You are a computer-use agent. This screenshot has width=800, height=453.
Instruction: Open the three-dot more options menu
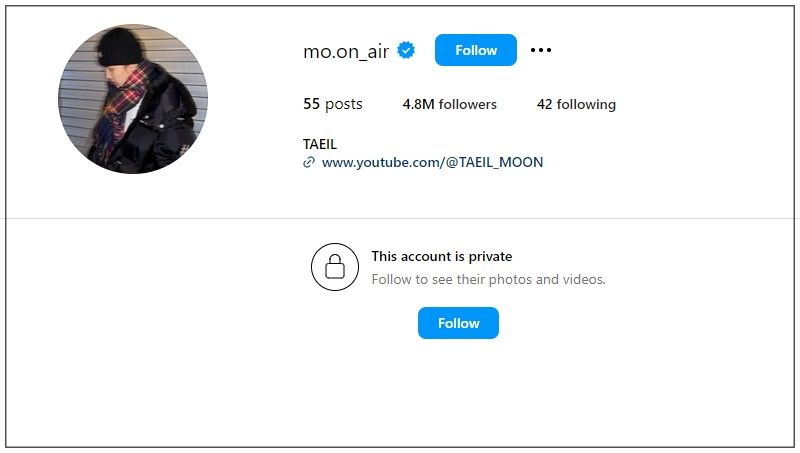coord(540,50)
